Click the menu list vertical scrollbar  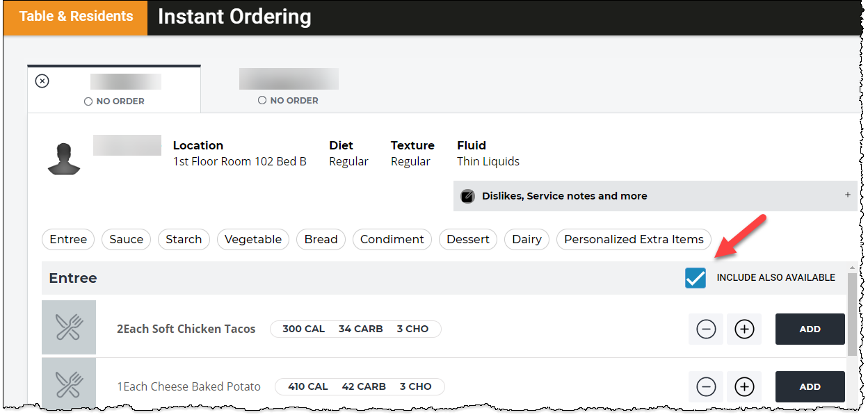[x=852, y=313]
